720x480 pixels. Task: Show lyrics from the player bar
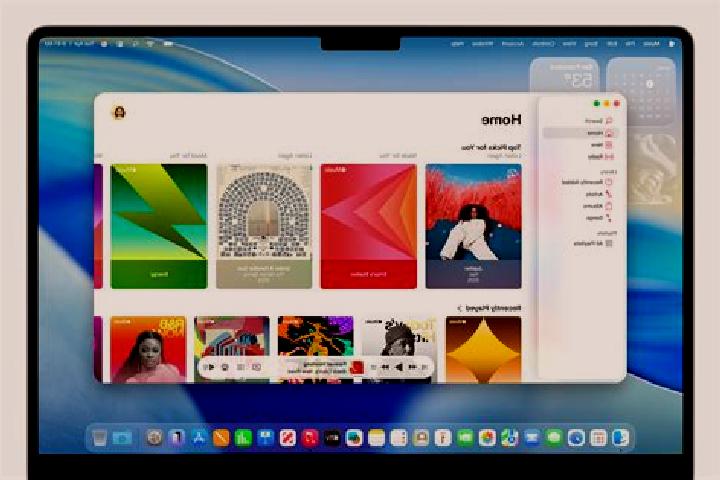coord(256,367)
